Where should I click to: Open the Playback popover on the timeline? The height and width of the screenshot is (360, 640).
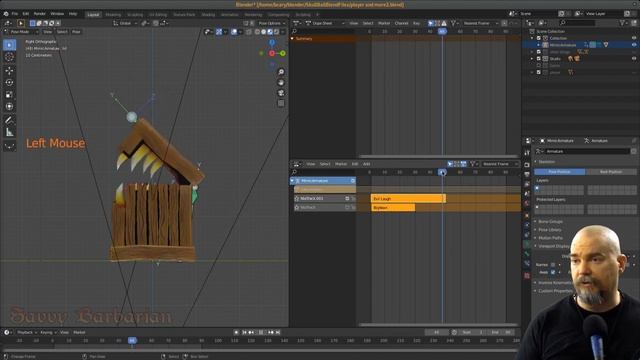tap(27, 332)
